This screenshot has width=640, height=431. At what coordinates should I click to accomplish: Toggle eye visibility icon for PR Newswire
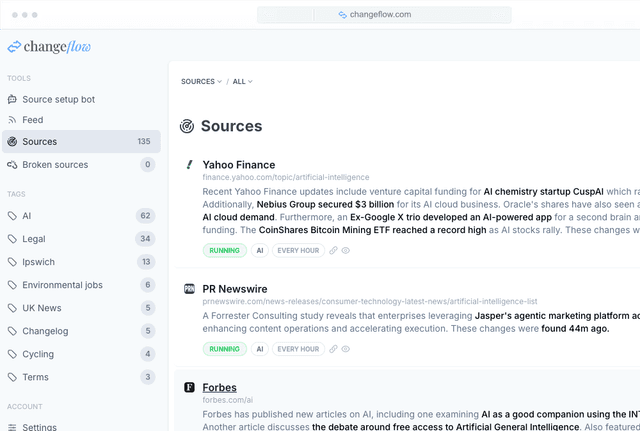tap(346, 349)
